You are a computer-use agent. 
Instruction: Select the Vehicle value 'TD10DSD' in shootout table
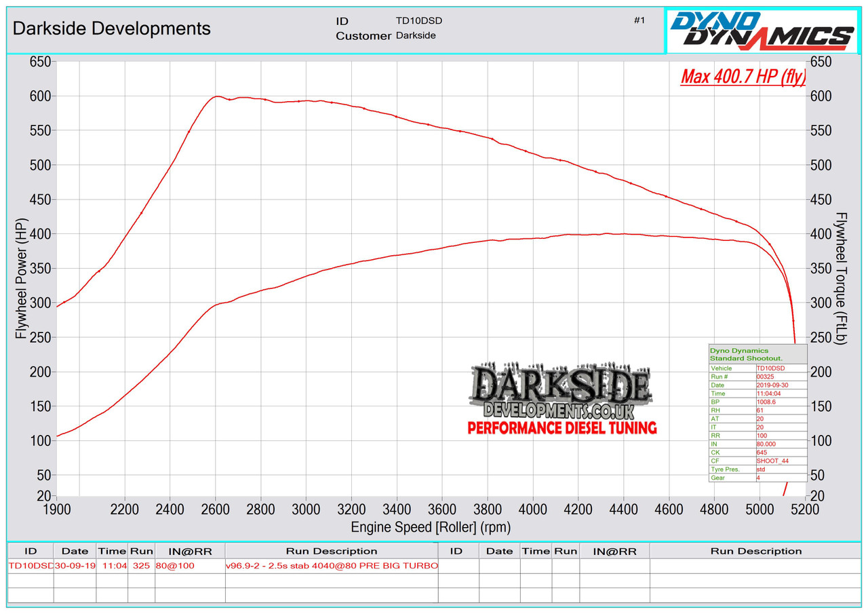click(770, 368)
